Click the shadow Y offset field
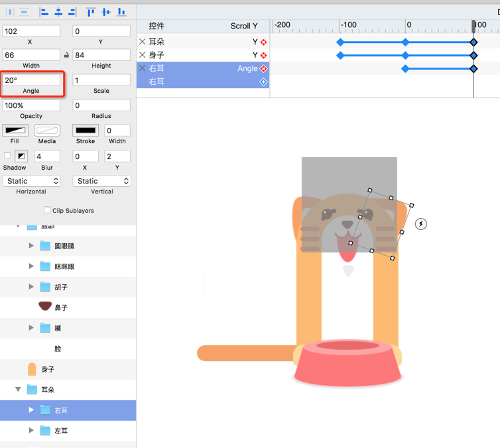This screenshot has height=448, width=500. click(x=117, y=156)
